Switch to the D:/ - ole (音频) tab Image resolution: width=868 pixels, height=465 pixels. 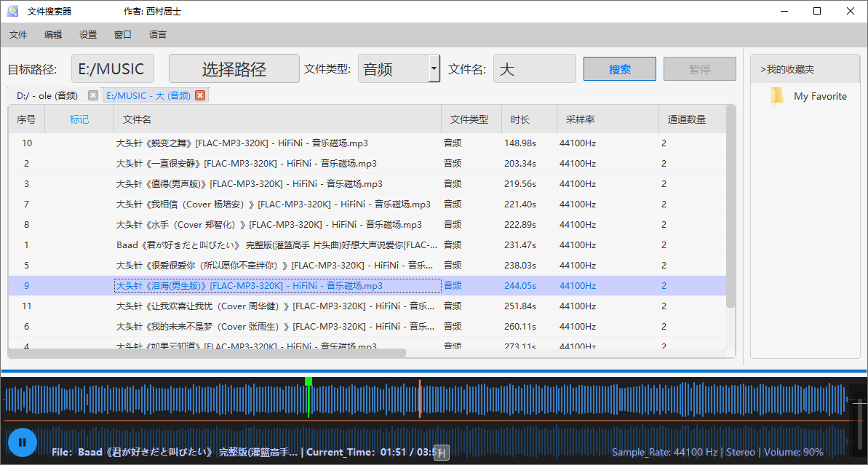[47, 95]
